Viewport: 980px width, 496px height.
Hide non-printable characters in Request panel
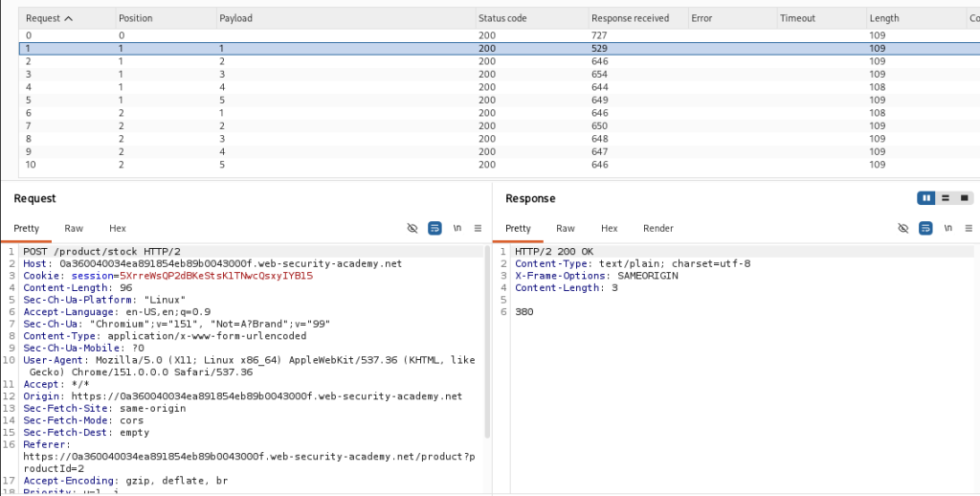point(412,228)
